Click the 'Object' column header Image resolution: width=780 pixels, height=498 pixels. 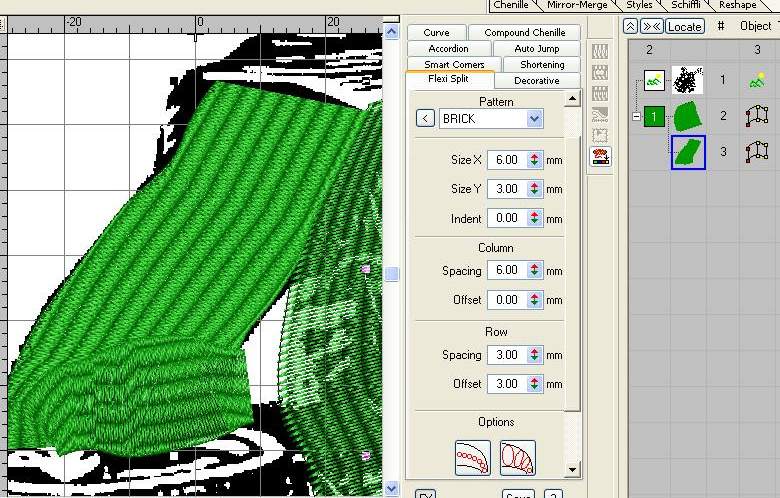[x=756, y=26]
